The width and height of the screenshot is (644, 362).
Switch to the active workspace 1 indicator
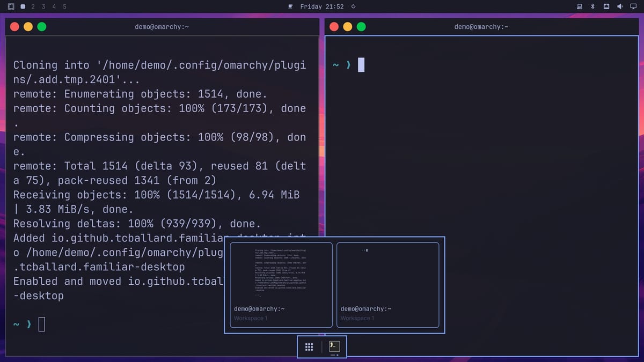(23, 6)
